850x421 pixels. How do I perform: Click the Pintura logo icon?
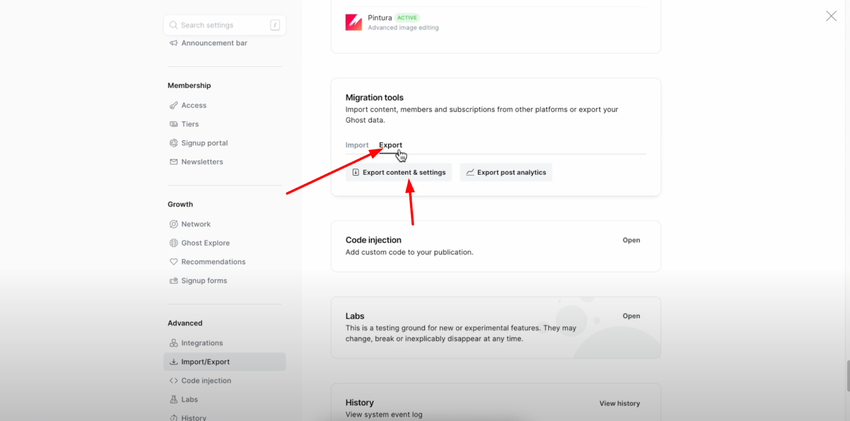[x=354, y=22]
